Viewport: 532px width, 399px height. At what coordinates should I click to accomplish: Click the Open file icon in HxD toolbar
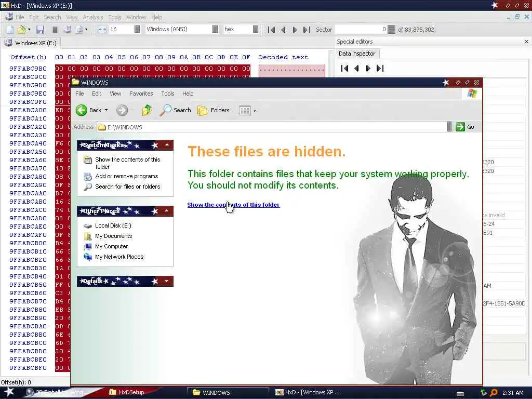tap(22, 30)
